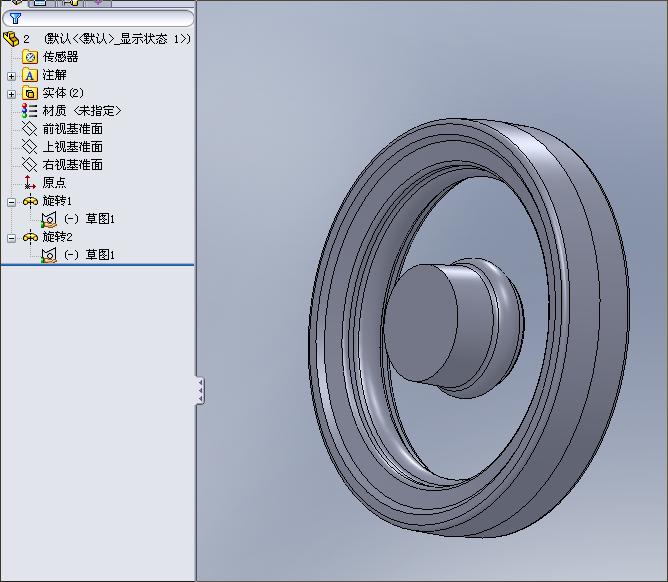668x582 pixels.
Task: Select 右视基准面 right plane
Action: (73, 164)
